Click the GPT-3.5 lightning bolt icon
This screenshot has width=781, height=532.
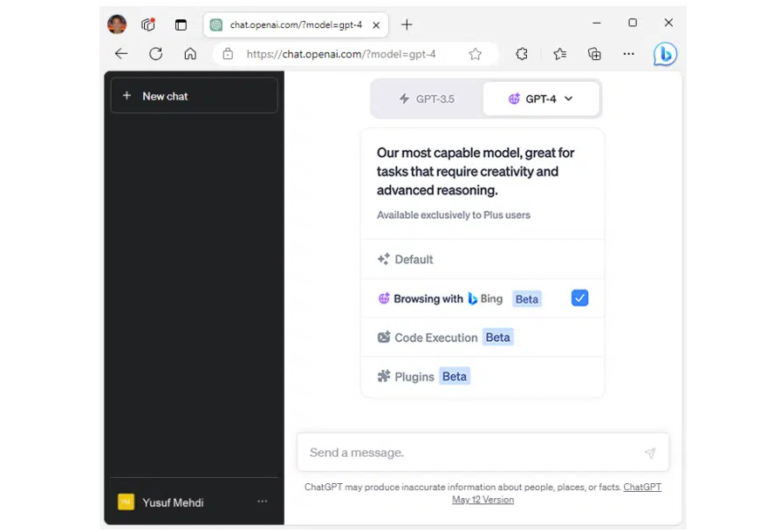click(x=404, y=99)
